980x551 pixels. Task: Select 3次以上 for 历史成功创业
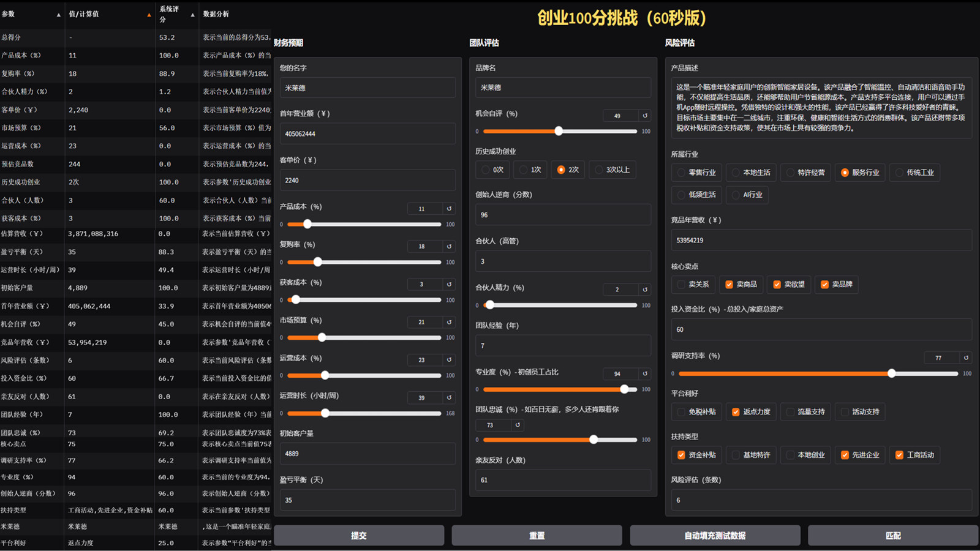click(x=599, y=170)
